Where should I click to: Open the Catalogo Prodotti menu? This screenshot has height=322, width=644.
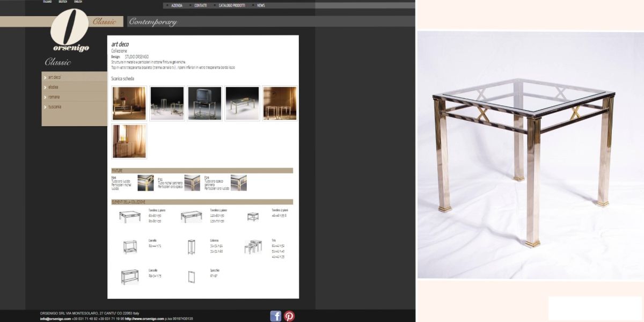[232, 5]
